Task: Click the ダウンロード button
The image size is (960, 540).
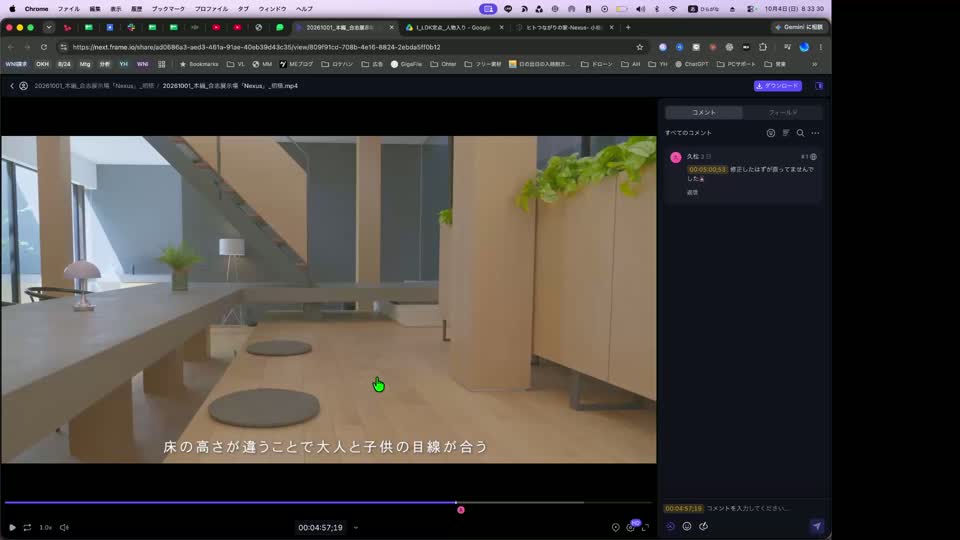Action: coord(778,86)
